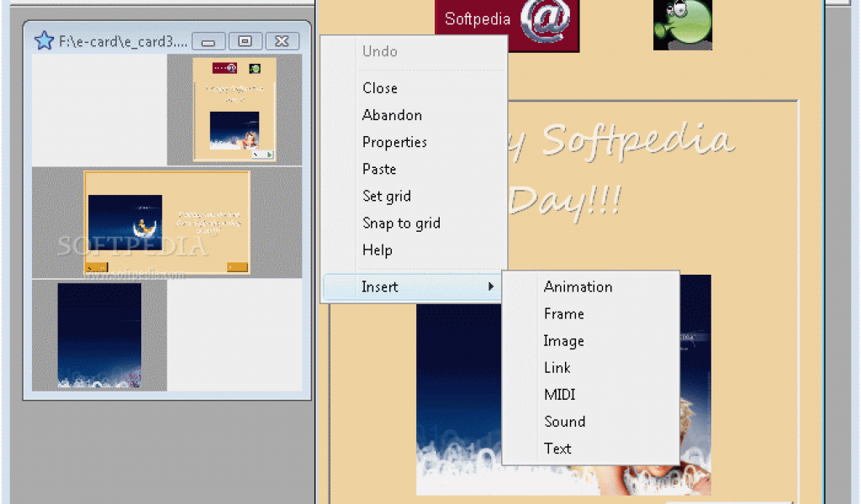Click the Softpedia @ logo on the card
This screenshot has width=861, height=504.
[507, 24]
